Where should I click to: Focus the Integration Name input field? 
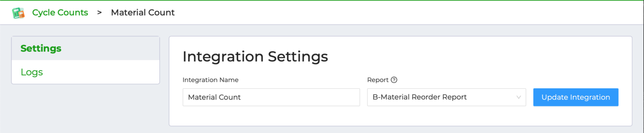(x=271, y=97)
